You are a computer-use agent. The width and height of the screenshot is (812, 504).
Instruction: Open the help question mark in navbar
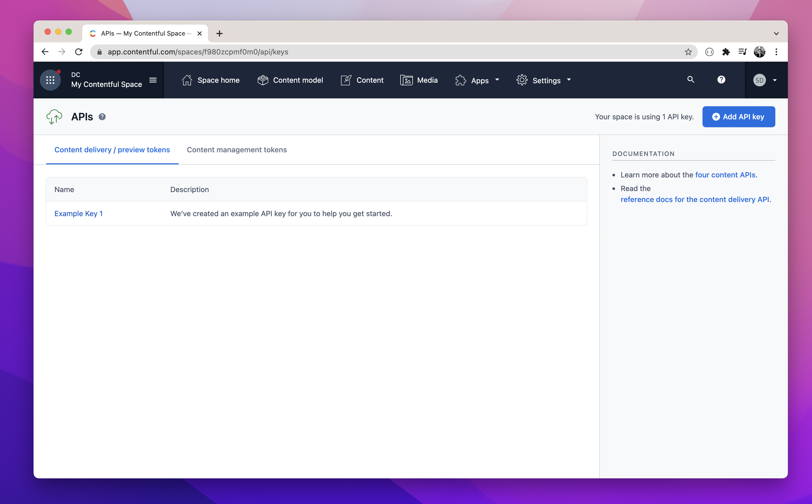coord(721,80)
